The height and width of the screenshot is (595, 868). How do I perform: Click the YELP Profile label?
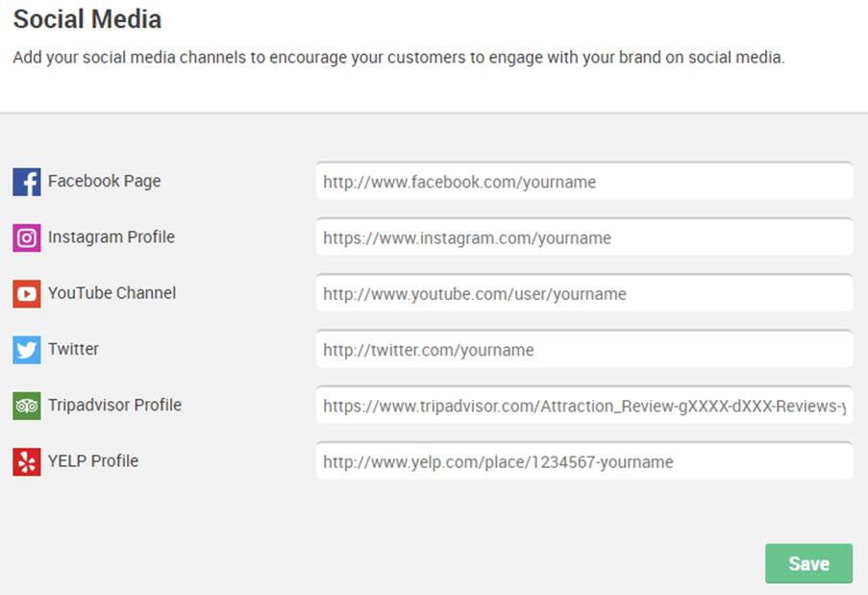93,461
